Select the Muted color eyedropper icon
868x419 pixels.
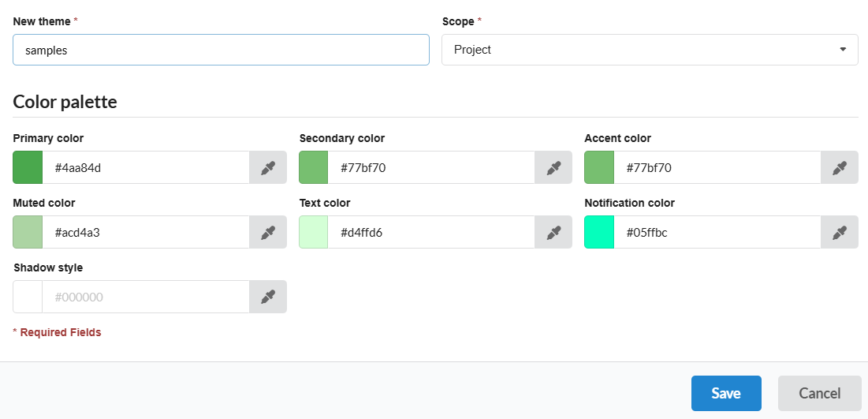[268, 232]
